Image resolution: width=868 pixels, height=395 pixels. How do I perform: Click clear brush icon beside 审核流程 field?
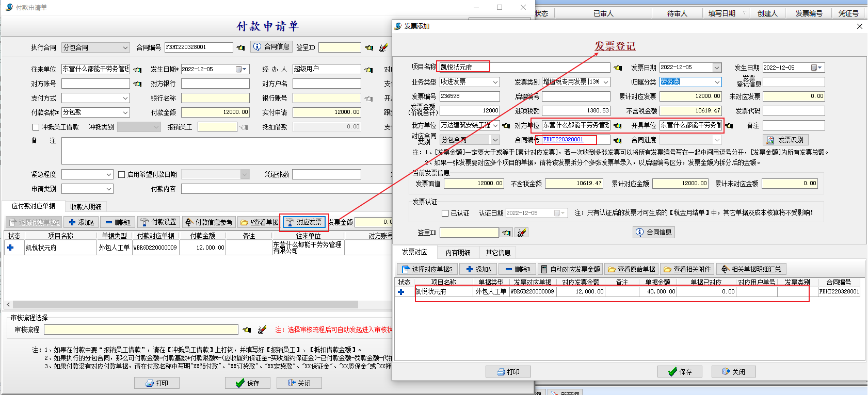262,330
